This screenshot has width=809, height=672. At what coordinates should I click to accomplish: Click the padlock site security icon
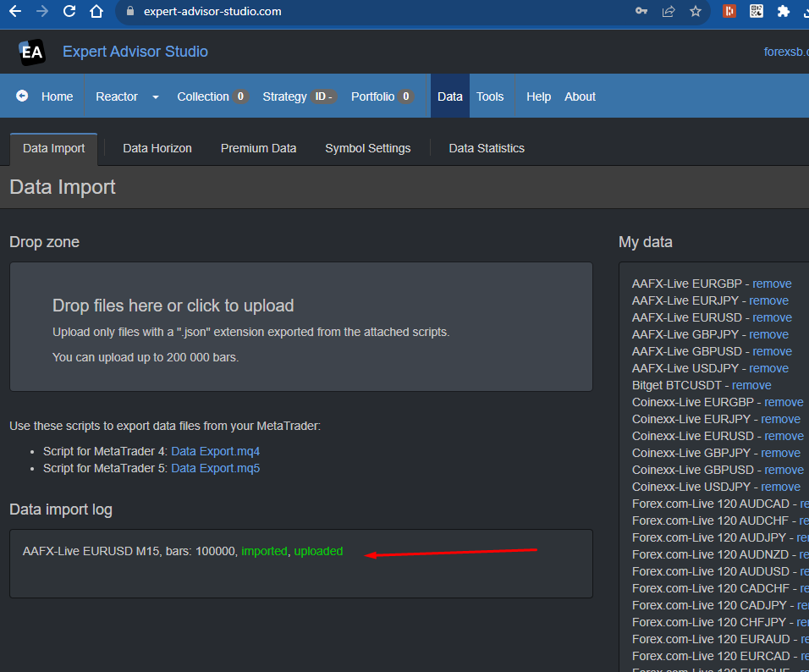pyautogui.click(x=130, y=11)
